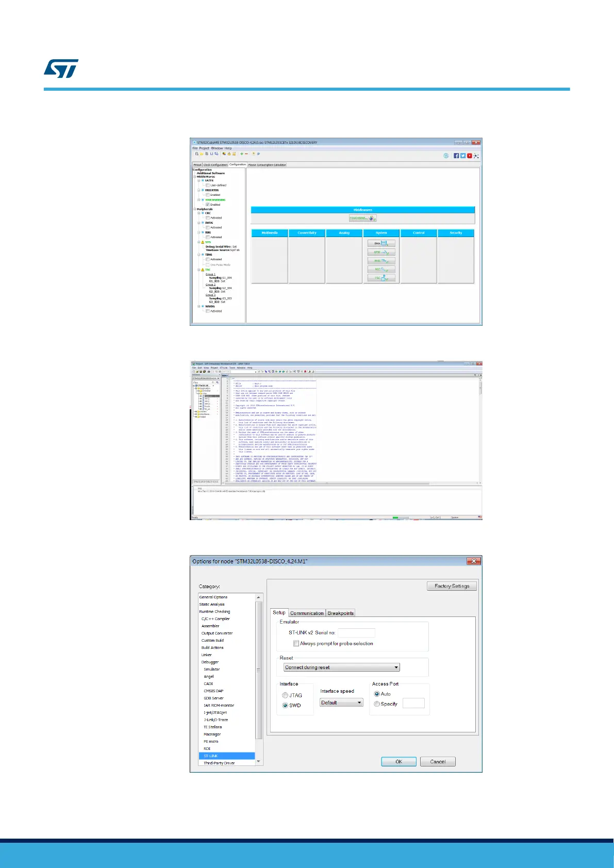Viewport: 614px width, 868px height.
Task: Select the SWD interface radio button
Action: [x=285, y=705]
